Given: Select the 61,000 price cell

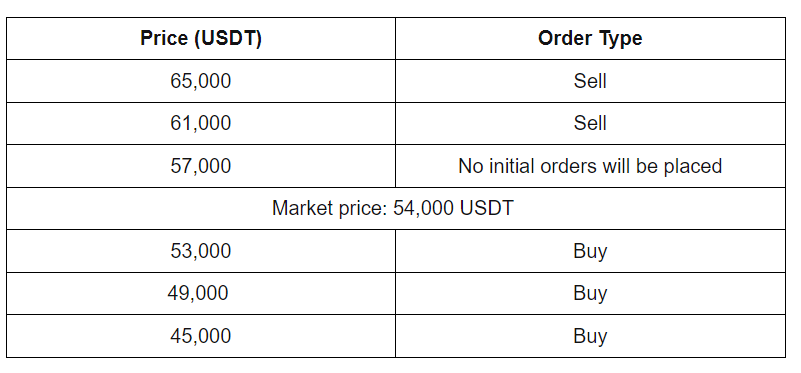Looking at the screenshot, I should click(201, 123).
